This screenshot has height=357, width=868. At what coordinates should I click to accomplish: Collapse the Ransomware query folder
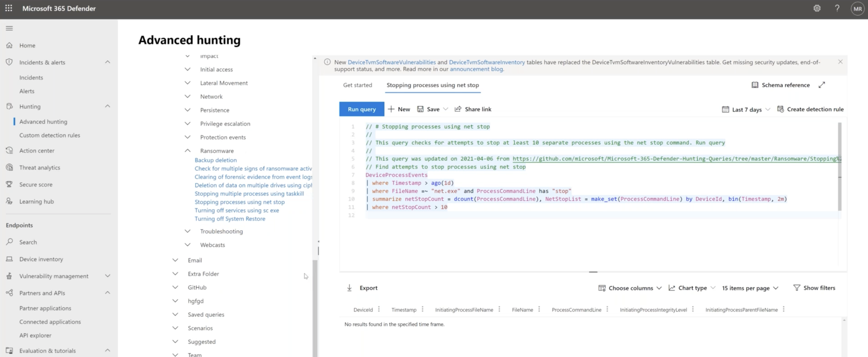pos(188,150)
